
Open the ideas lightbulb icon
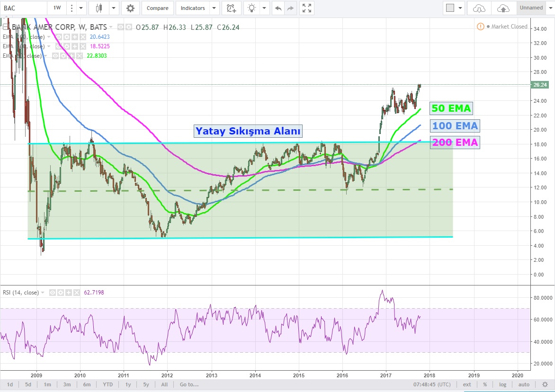click(x=252, y=8)
